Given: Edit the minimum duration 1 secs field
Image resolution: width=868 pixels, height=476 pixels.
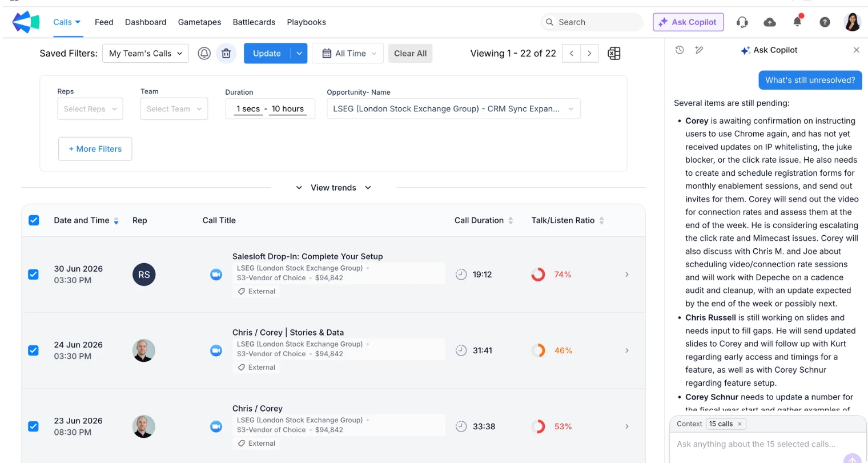Looking at the screenshot, I should pos(249,109).
